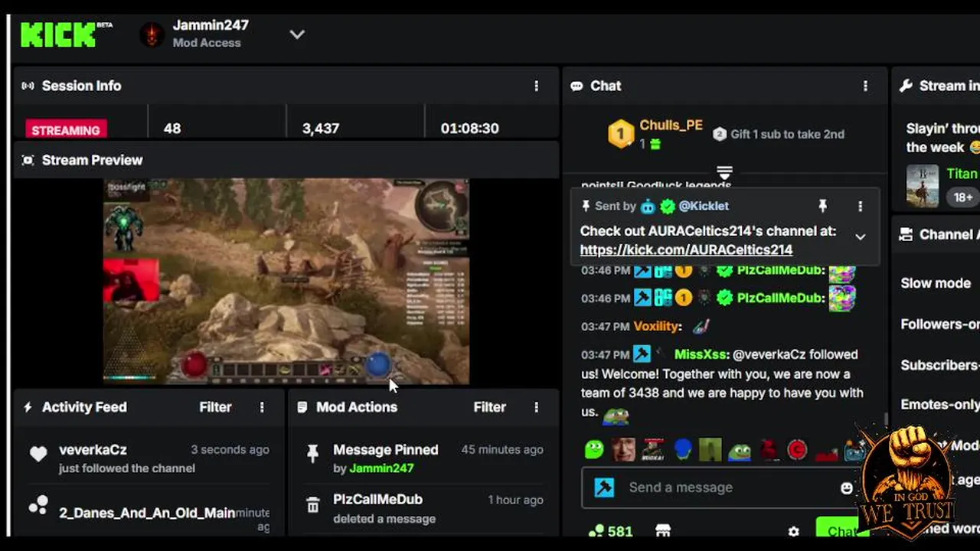Open Session Info panel options menu

536,86
